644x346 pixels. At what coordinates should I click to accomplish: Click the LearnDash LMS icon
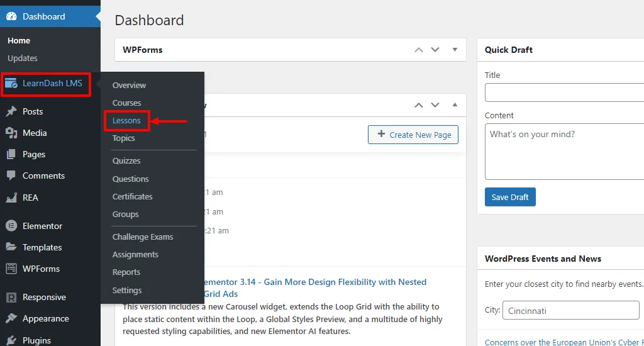pyautogui.click(x=11, y=83)
